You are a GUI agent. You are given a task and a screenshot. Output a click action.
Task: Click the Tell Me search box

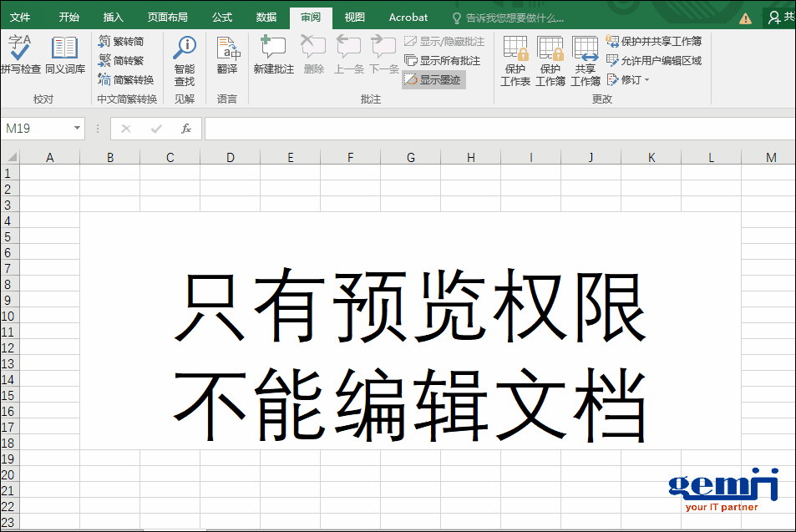[513, 17]
